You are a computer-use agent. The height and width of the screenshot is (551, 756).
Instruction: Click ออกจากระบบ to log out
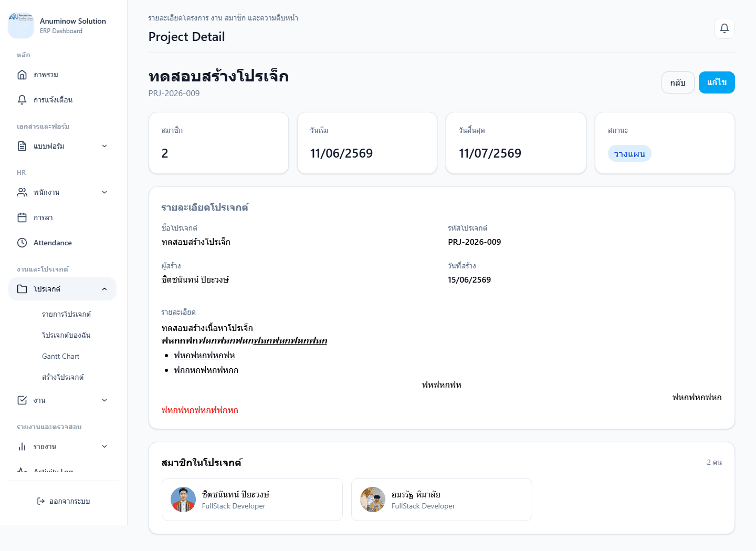coord(64,501)
